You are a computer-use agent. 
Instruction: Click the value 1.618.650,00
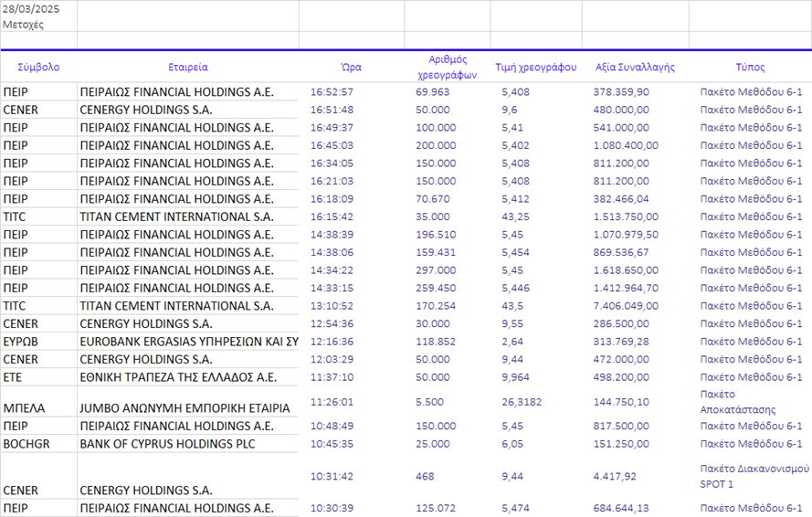point(626,270)
